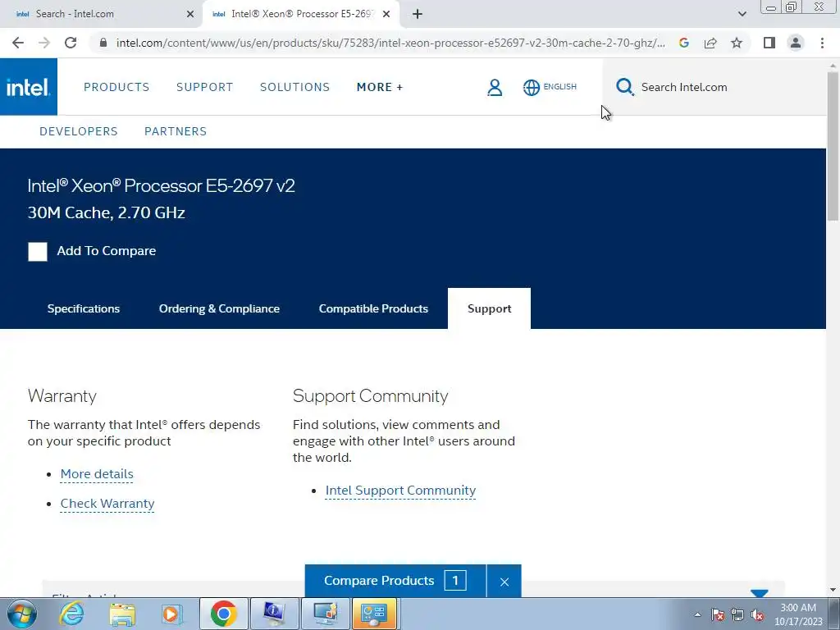Expand the tab search dropdown chevron
Viewport: 840px width, 630px height.
(742, 14)
